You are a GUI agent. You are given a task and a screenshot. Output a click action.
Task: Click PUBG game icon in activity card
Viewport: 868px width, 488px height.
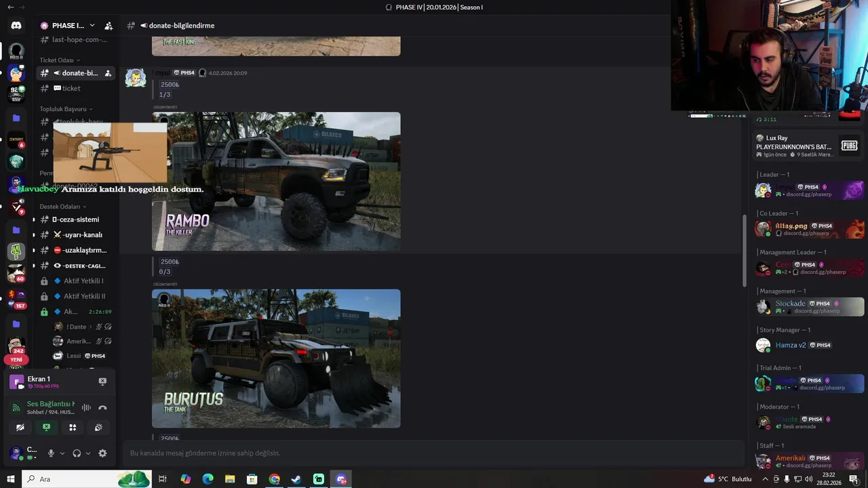[849, 146]
